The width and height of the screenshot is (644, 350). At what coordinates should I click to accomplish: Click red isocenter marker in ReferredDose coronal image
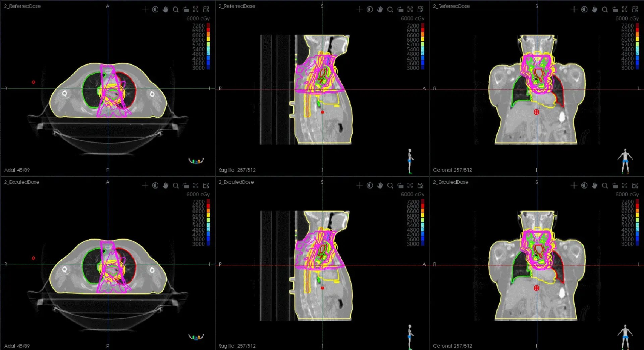(x=536, y=112)
